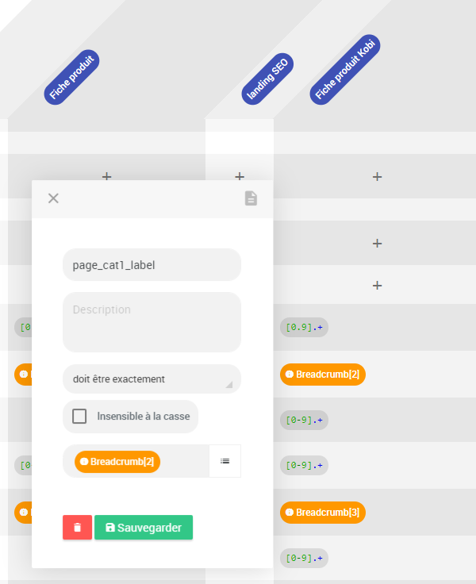The image size is (476, 584).
Task: Select the Fiche produit Kobi column header
Action: tap(345, 69)
